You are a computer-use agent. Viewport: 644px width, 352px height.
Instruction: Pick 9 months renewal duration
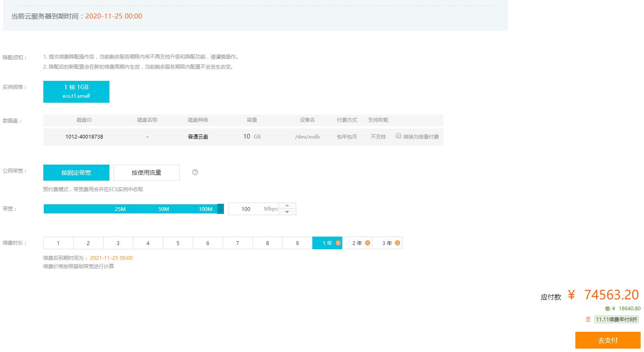tap(297, 243)
